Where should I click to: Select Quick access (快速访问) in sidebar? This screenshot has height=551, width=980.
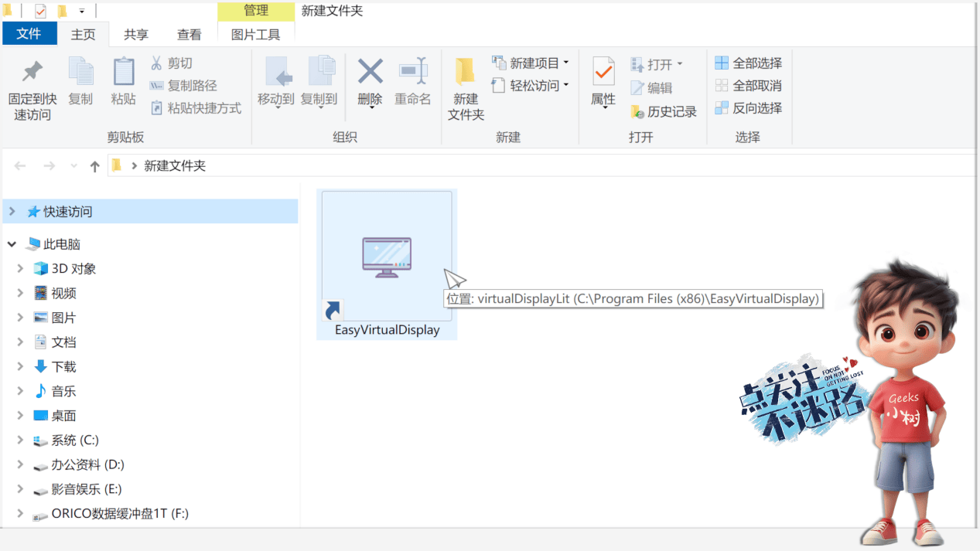click(150, 212)
